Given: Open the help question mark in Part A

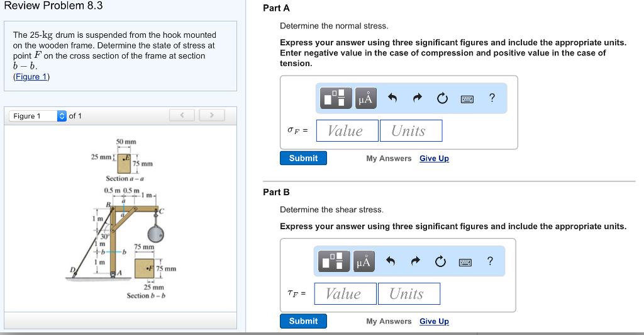Looking at the screenshot, I should 492,98.
